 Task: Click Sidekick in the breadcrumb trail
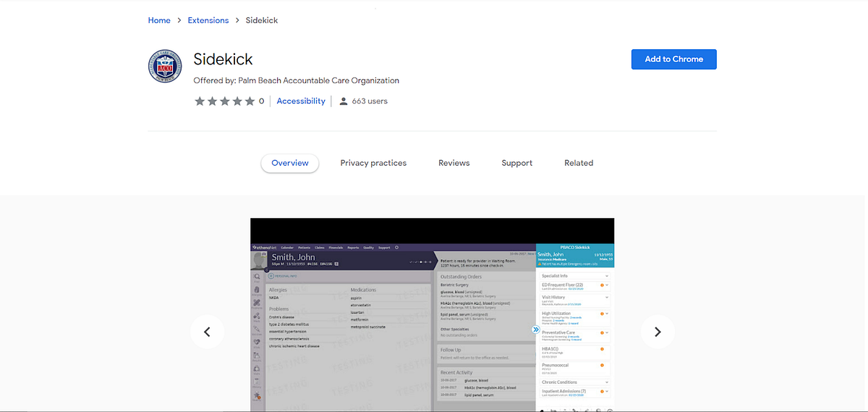(262, 20)
